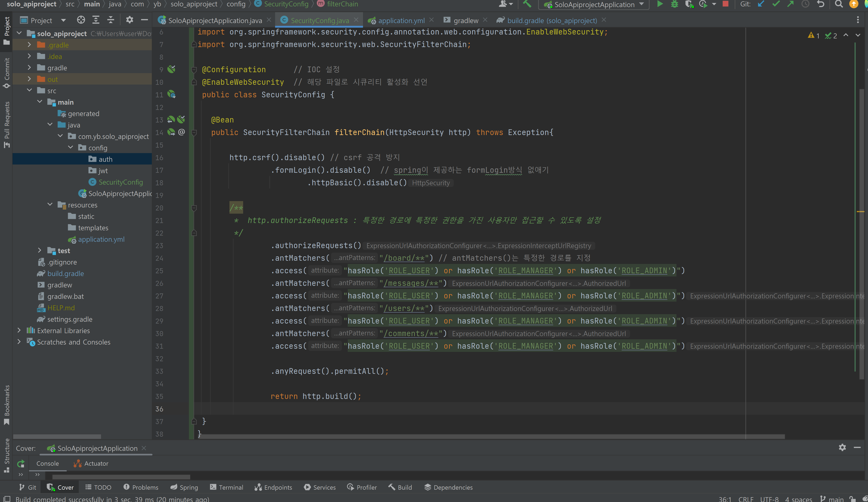This screenshot has height=502, width=868.
Task: Run the SoloApiprojectApplication with the green play icon
Action: pyautogui.click(x=660, y=5)
